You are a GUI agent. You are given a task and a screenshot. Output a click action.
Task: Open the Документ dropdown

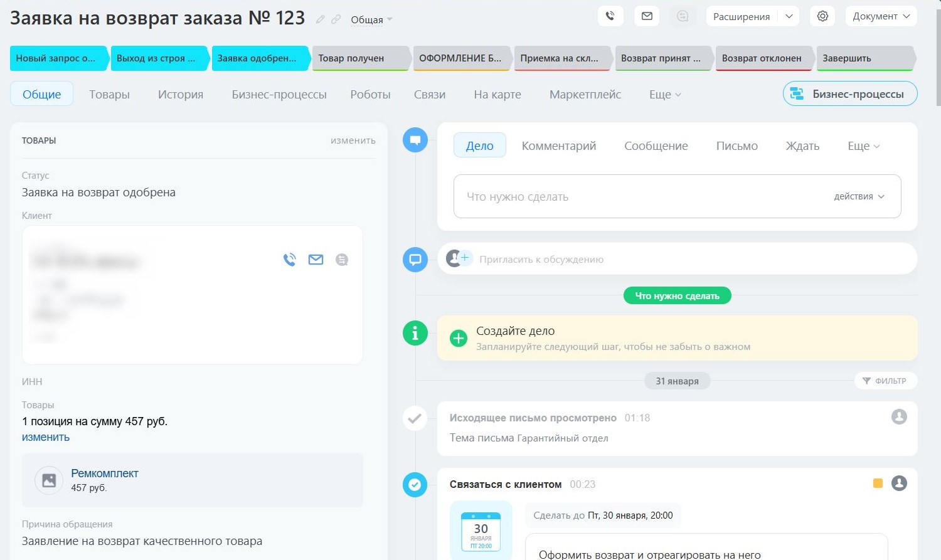tap(881, 16)
